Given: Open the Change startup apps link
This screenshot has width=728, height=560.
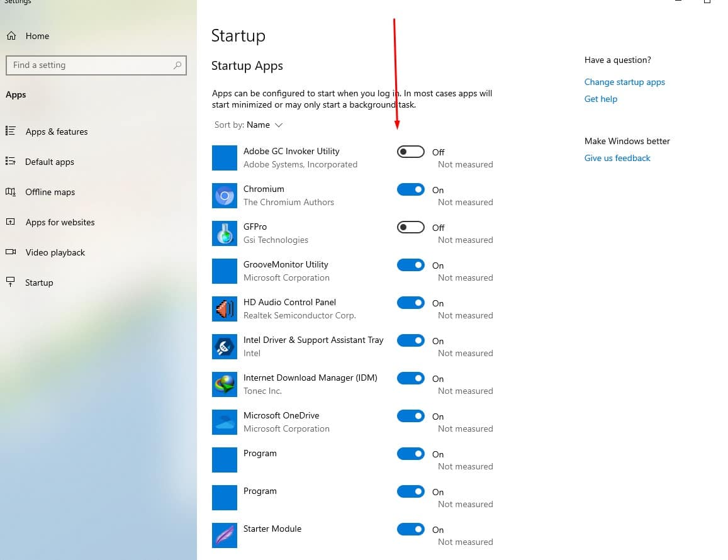Looking at the screenshot, I should [x=624, y=82].
